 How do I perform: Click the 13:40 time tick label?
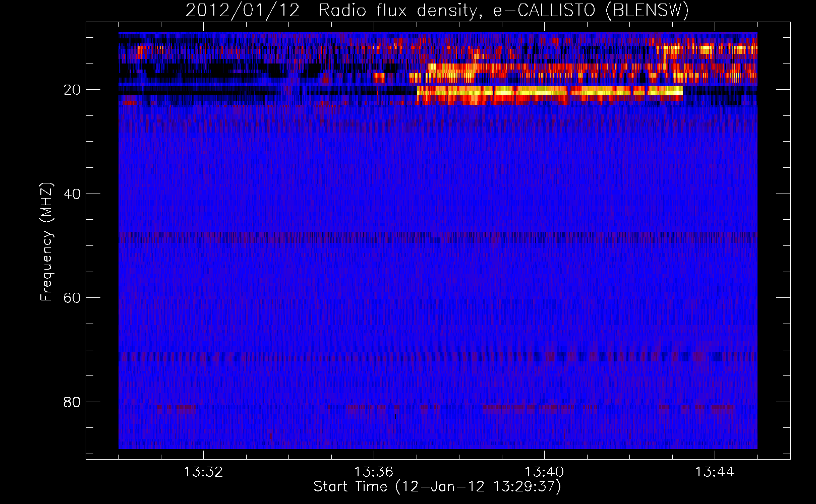(x=544, y=472)
